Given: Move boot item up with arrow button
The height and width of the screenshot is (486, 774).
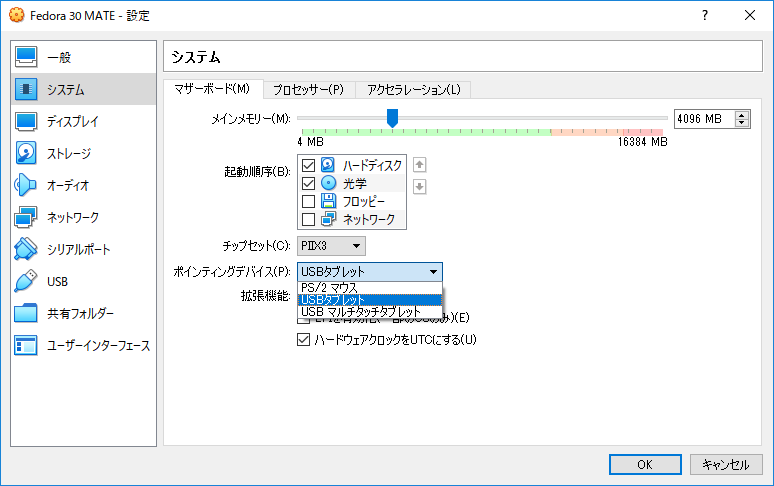Looking at the screenshot, I should (x=420, y=165).
